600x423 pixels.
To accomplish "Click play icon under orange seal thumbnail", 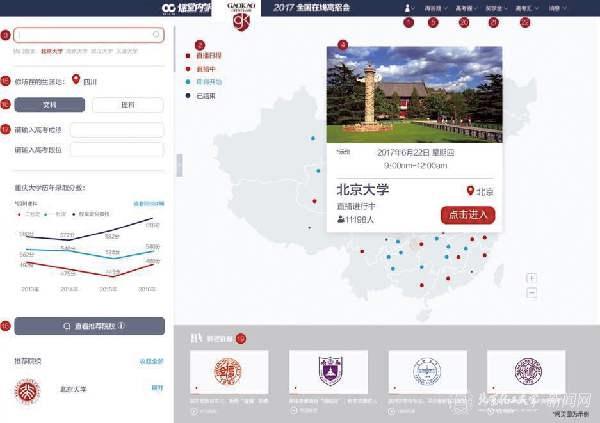I will tap(194, 412).
